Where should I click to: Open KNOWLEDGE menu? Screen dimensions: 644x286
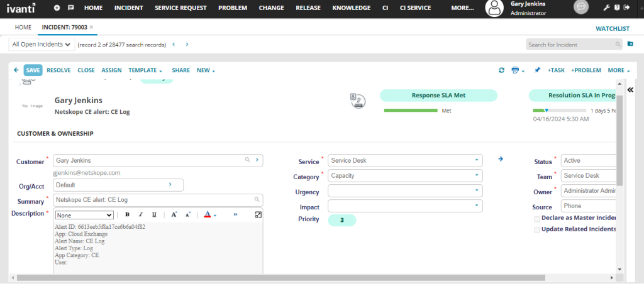tap(351, 8)
